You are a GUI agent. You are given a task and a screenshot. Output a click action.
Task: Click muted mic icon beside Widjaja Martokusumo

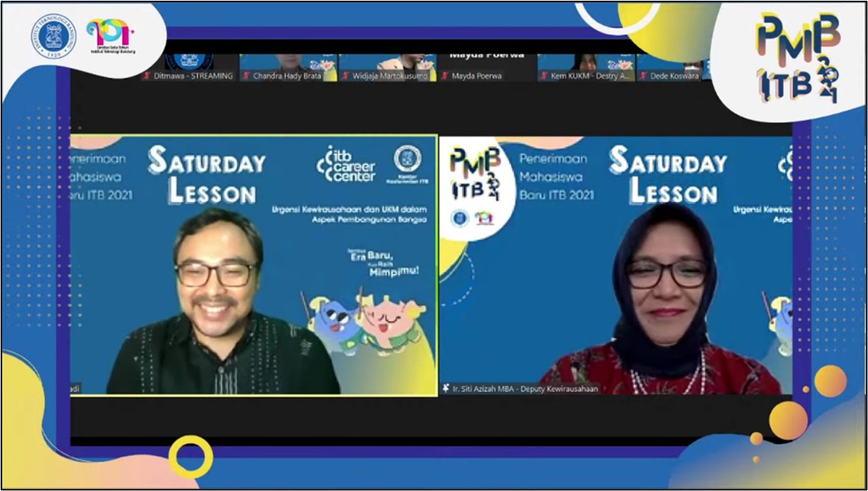point(345,76)
